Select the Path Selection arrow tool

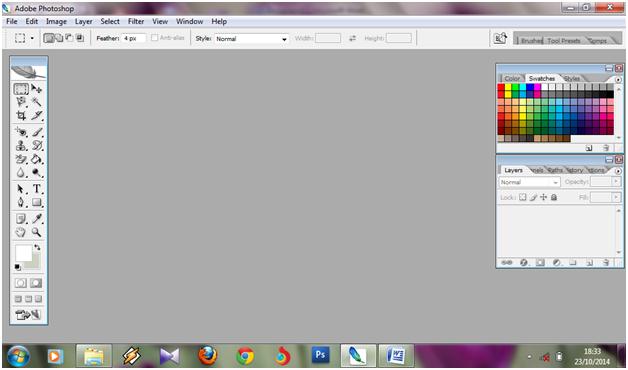coord(21,189)
